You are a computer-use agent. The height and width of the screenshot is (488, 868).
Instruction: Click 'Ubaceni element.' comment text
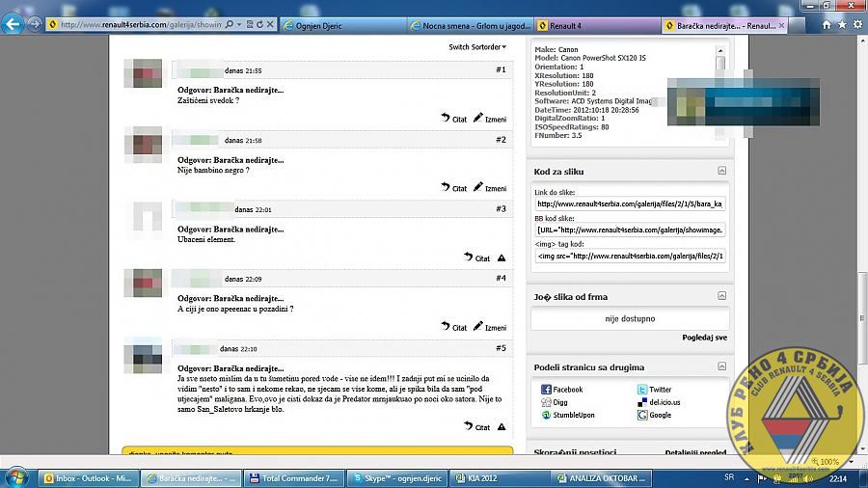pos(206,239)
